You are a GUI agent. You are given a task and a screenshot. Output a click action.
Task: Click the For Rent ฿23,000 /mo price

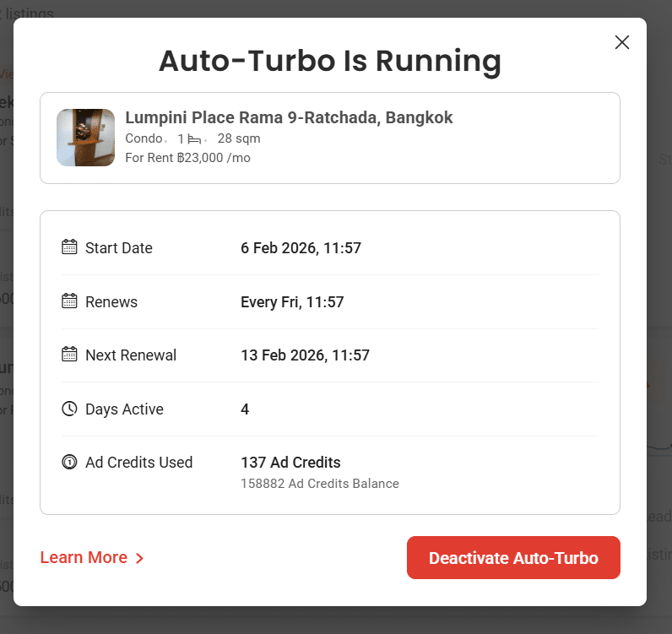[187, 158]
